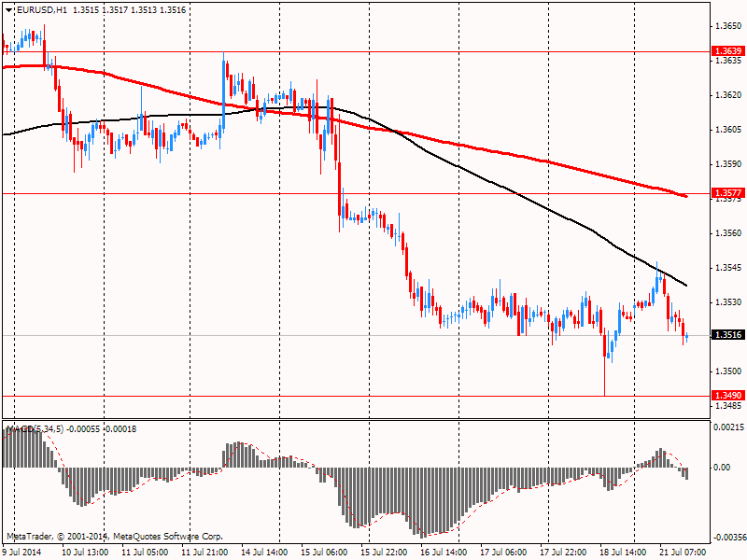747x560 pixels.
Task: Click the time axis label 16 Jul 14:00
Action: (444, 552)
